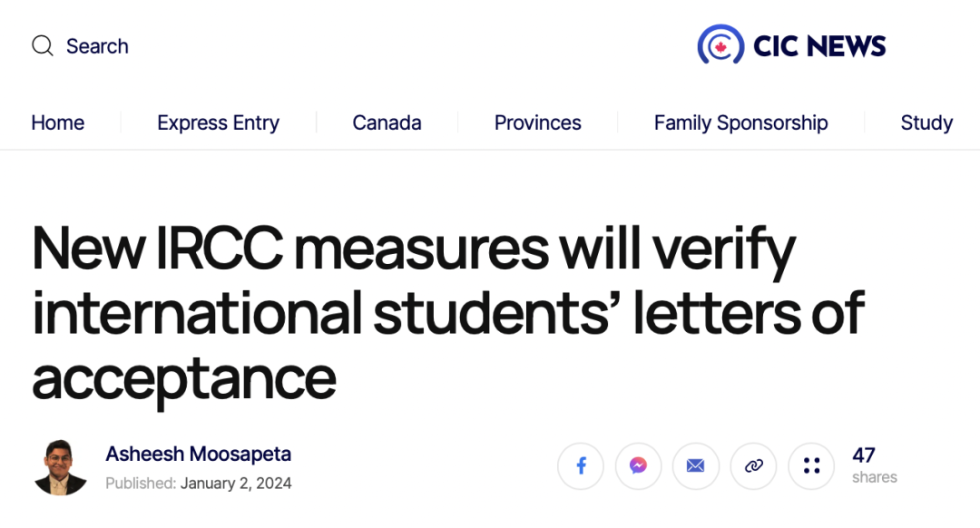
Task: Click the published date January 2, 2024
Action: coord(236,484)
